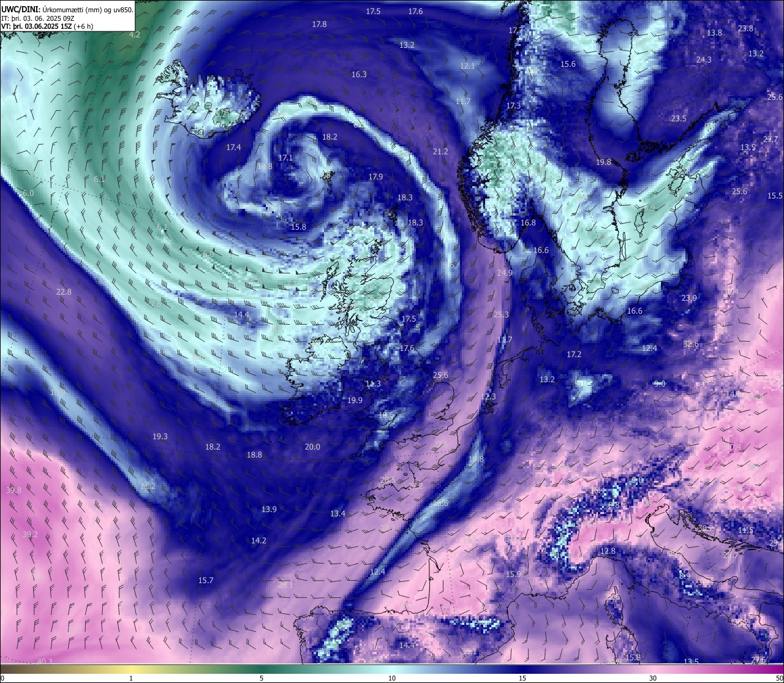Click the 6.0 value on the left edge
The width and height of the screenshot is (784, 683).
point(28,194)
